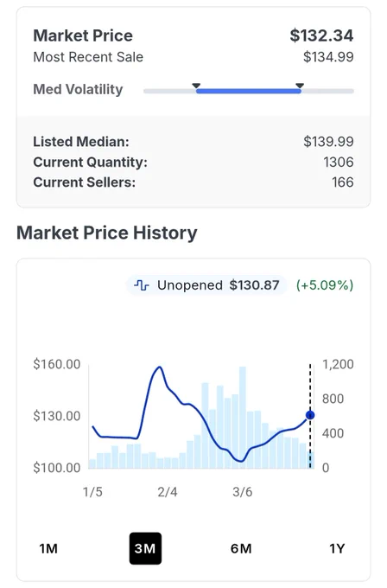Switch chart to 6M range

(241, 548)
